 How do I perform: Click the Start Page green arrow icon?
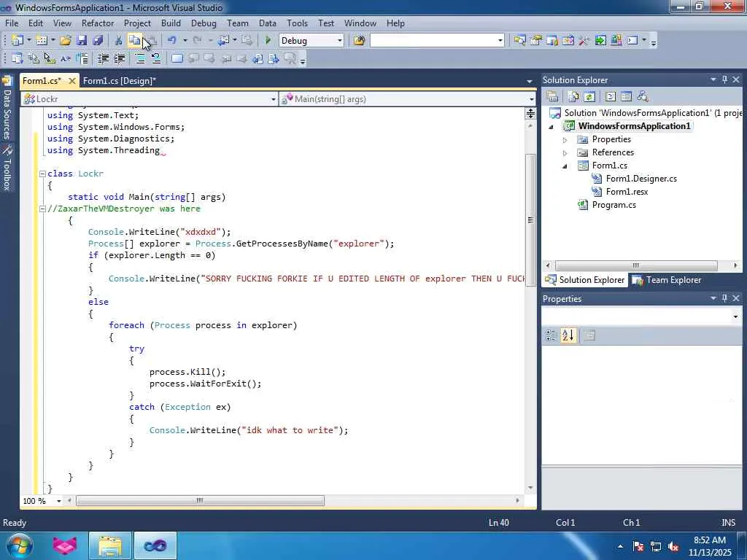[x=600, y=41]
